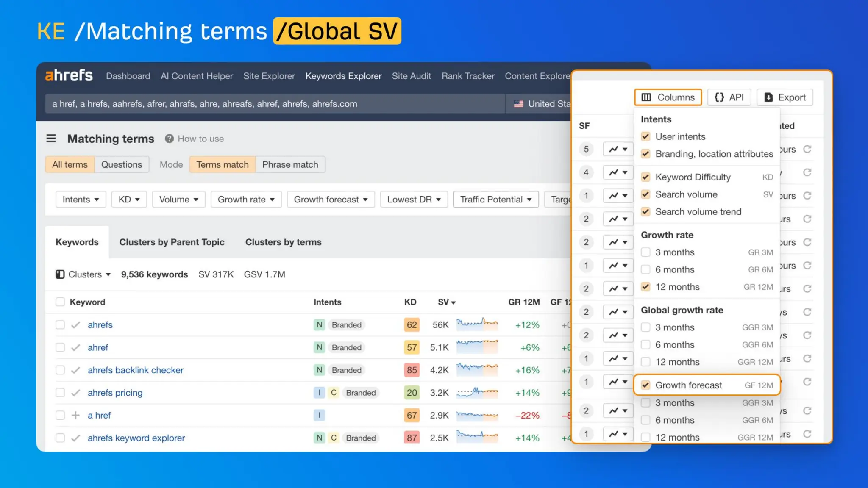Open AI Content Helper in navigation
The width and height of the screenshot is (868, 488).
tap(197, 76)
